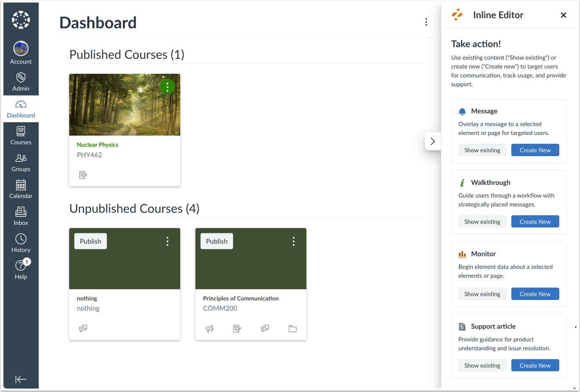Viewport: 580px width, 392px height.
Task: Collapse the global navigation sidebar
Action: pyautogui.click(x=21, y=379)
